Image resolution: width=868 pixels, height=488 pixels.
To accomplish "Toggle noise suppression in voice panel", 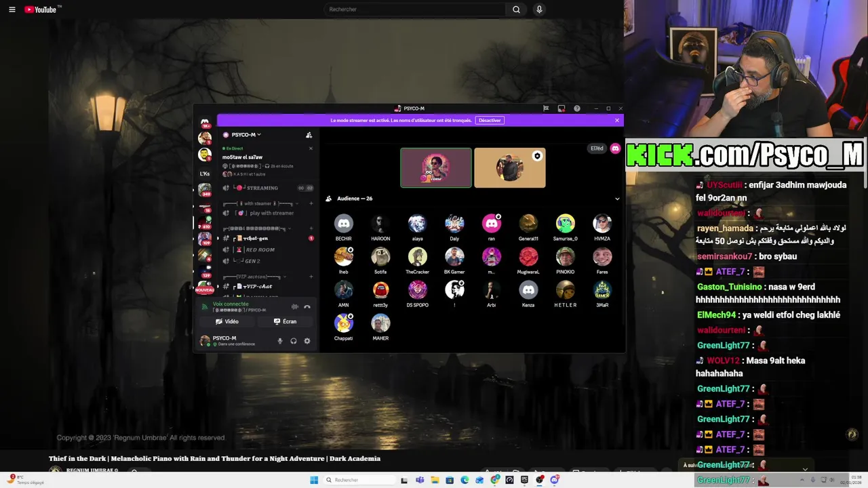I will click(294, 307).
